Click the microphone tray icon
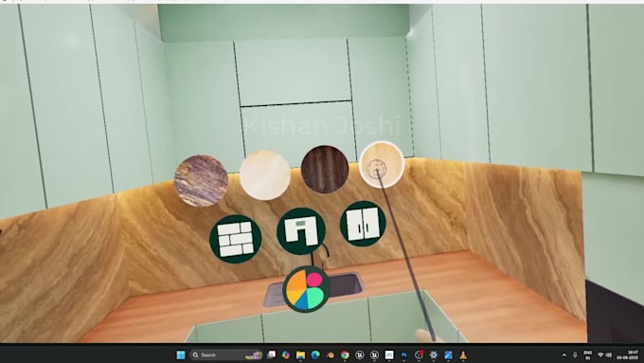The width and height of the screenshot is (644, 363). [x=575, y=354]
